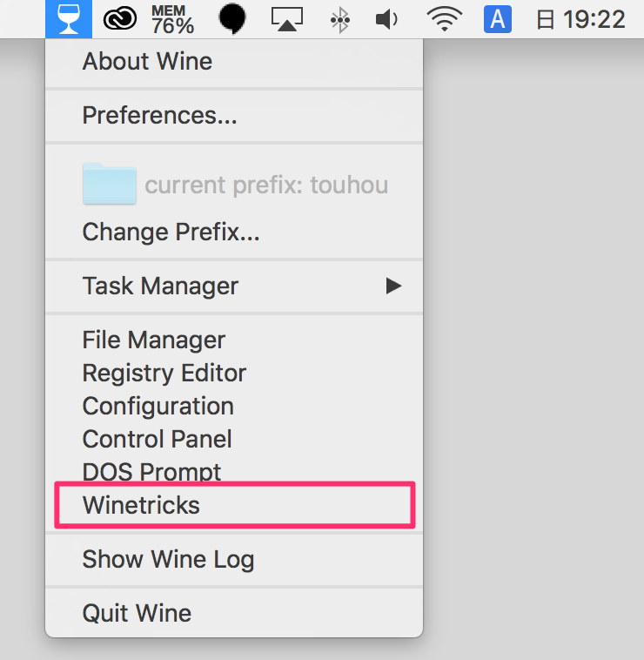Click the Wine glass menu bar icon
This screenshot has height=660, width=644.
(69, 19)
